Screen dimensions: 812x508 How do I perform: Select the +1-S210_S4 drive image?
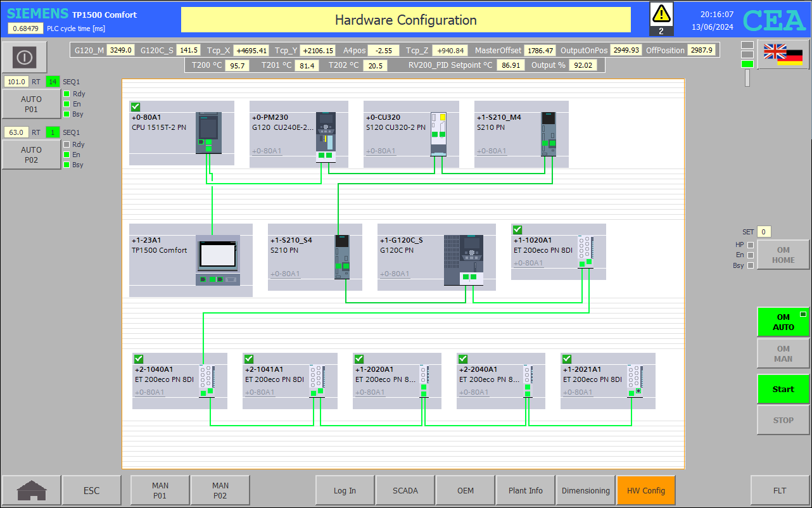click(342, 257)
